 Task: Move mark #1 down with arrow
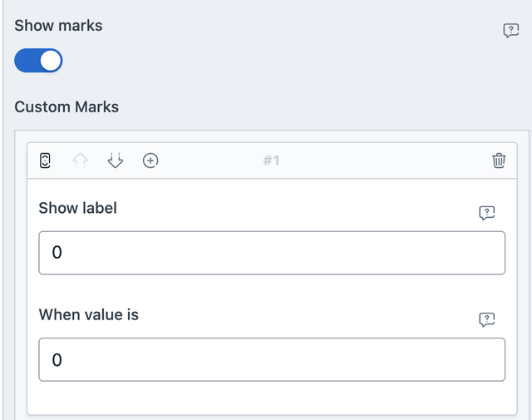point(116,161)
